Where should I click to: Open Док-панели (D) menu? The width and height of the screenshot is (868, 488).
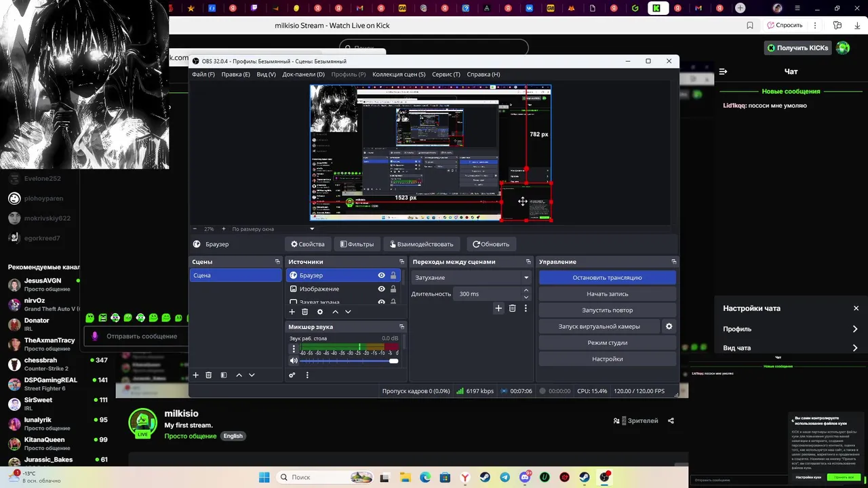click(303, 74)
